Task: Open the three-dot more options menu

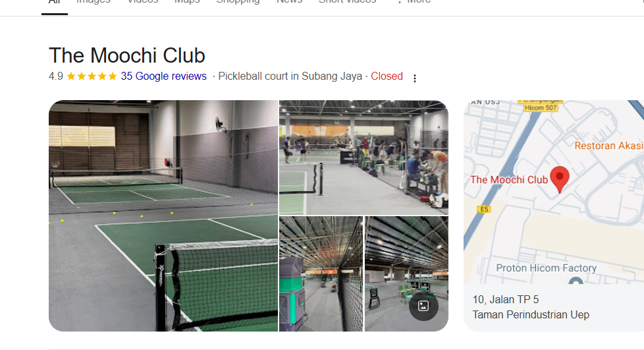Action: click(415, 78)
